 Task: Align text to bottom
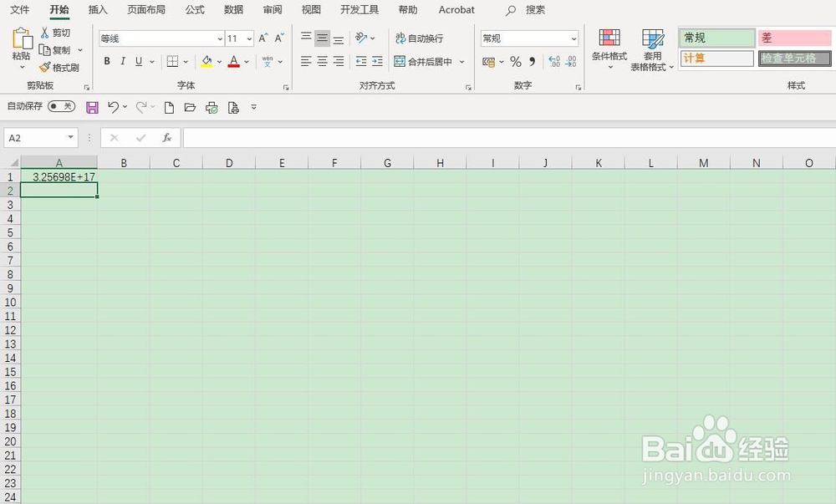click(x=339, y=39)
